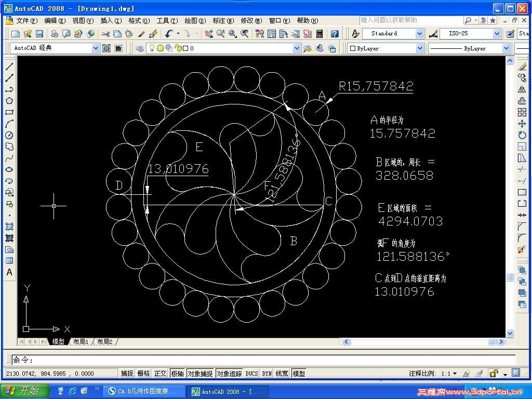Toggle 线宽 lineweight display
Image resolution: width=532 pixels, height=399 pixels.
coord(282,374)
